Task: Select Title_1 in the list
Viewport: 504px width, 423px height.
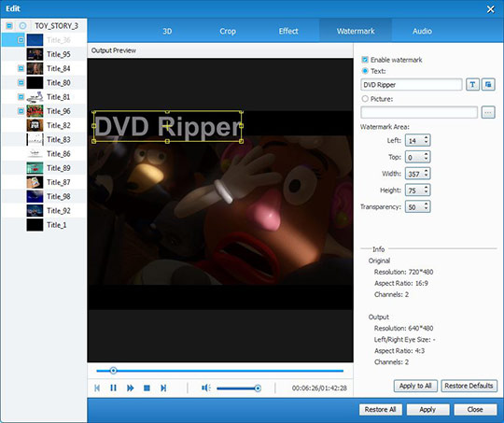Action: coord(57,225)
